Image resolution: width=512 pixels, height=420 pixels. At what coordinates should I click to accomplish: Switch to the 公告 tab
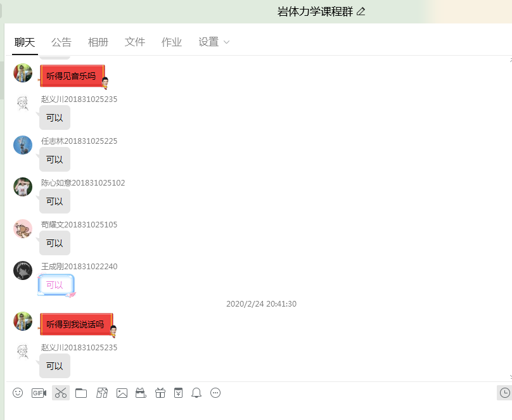point(61,42)
